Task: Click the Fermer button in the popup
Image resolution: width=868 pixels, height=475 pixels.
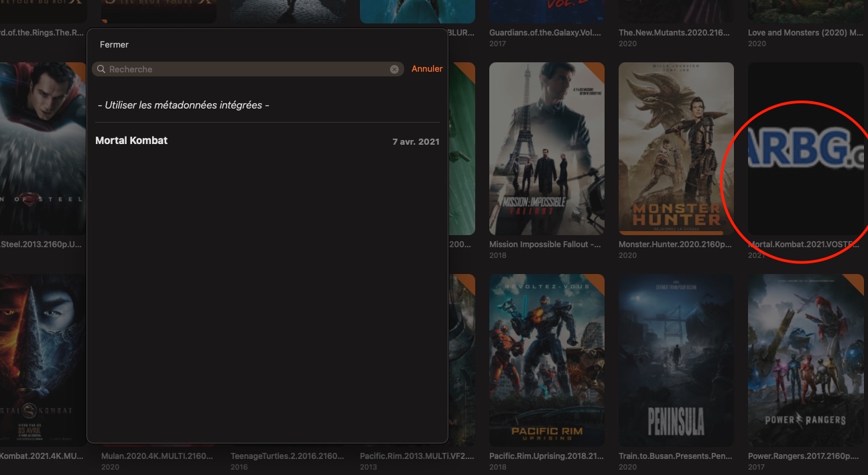Action: [x=114, y=44]
